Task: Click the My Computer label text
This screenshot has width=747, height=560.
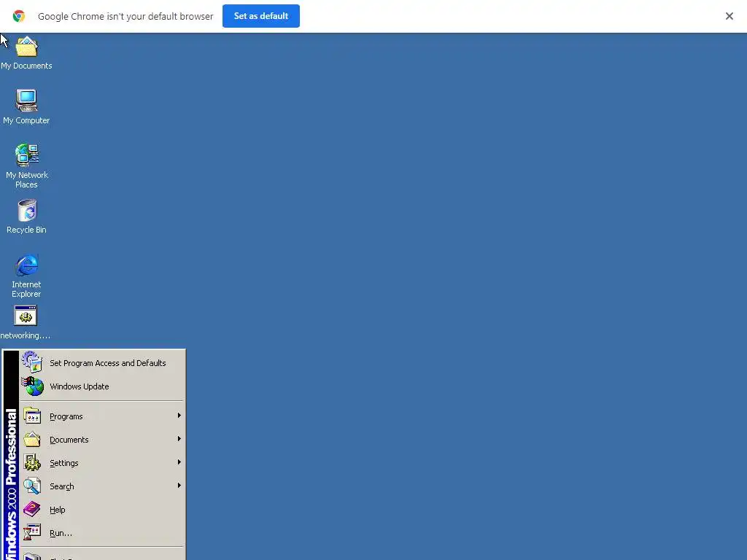Action: point(26,120)
